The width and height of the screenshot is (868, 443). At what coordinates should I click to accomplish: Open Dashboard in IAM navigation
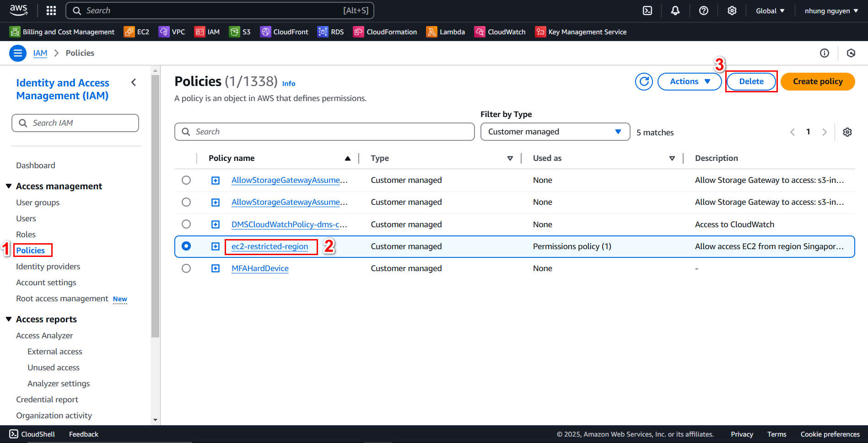pyautogui.click(x=36, y=165)
